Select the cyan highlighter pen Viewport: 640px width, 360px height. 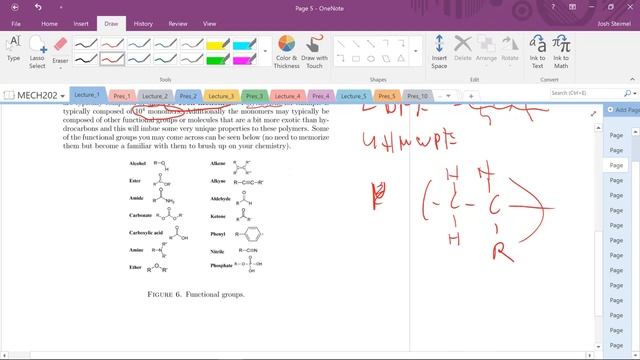click(244, 44)
